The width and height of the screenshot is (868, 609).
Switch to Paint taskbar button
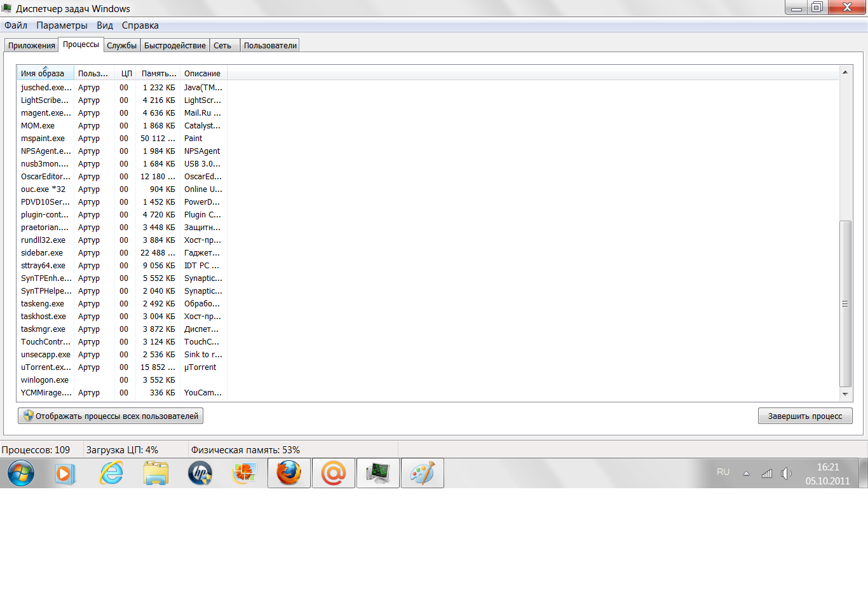423,474
